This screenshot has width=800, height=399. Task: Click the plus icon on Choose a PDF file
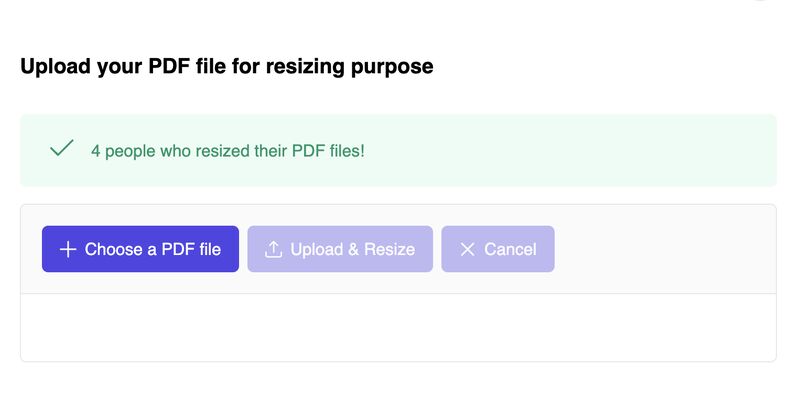(68, 250)
